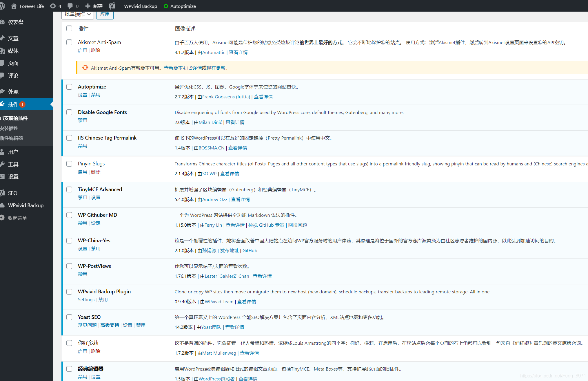Open WPvivid Backup in admin bar
The image size is (588, 381).
(x=141, y=6)
